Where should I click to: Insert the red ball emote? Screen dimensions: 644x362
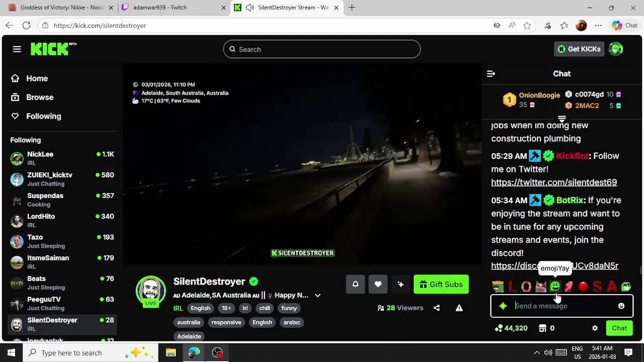click(583, 286)
